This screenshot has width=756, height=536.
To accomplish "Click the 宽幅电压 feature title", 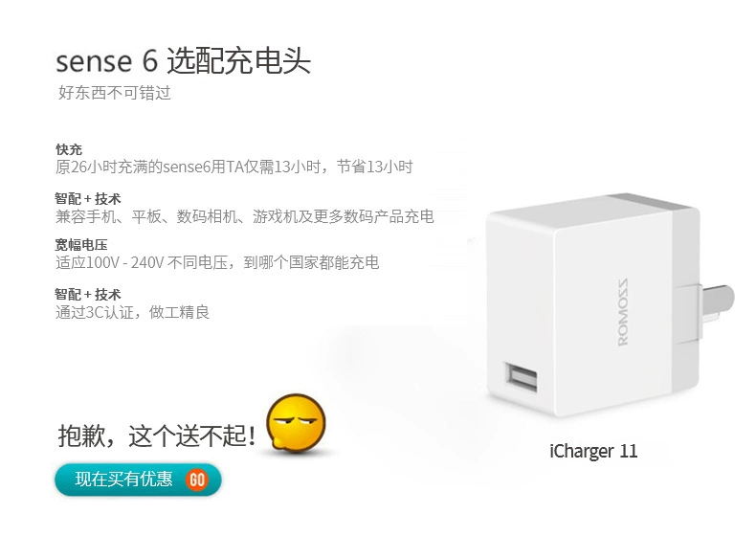I will [x=81, y=245].
